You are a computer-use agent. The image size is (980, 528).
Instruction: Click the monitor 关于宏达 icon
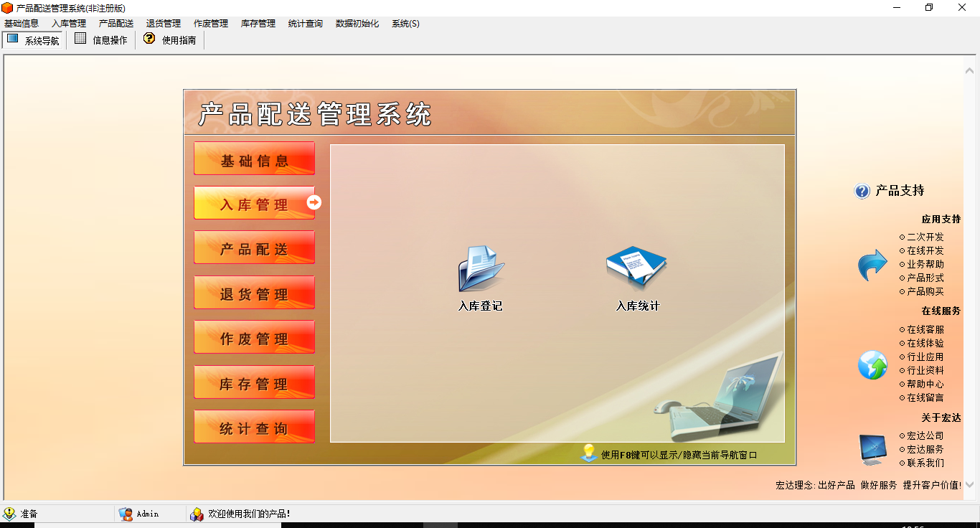[x=873, y=449]
